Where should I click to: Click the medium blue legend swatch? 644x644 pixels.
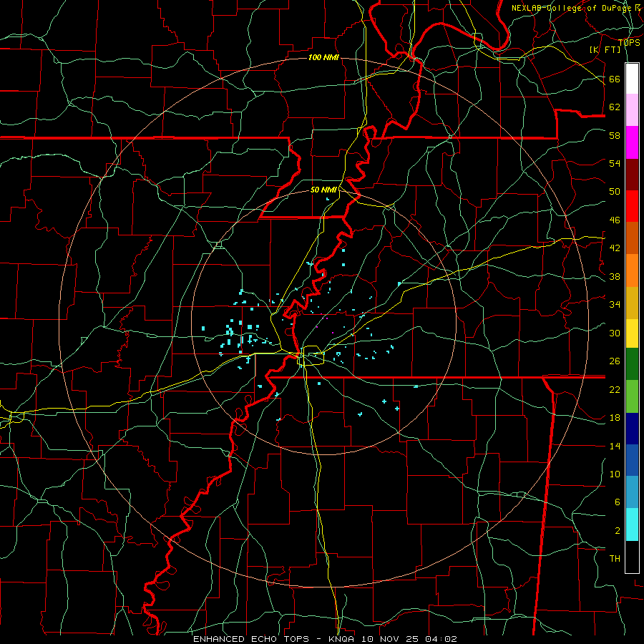click(x=632, y=460)
